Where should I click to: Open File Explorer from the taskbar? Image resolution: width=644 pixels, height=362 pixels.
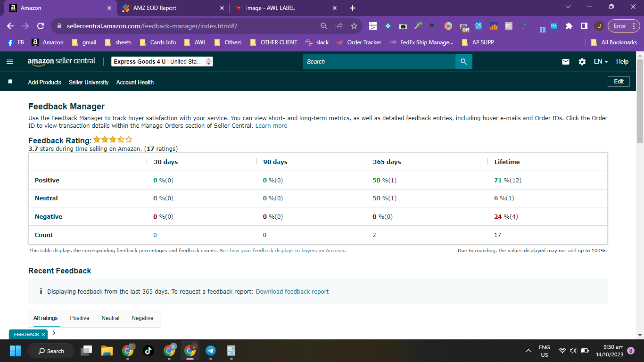(x=107, y=351)
